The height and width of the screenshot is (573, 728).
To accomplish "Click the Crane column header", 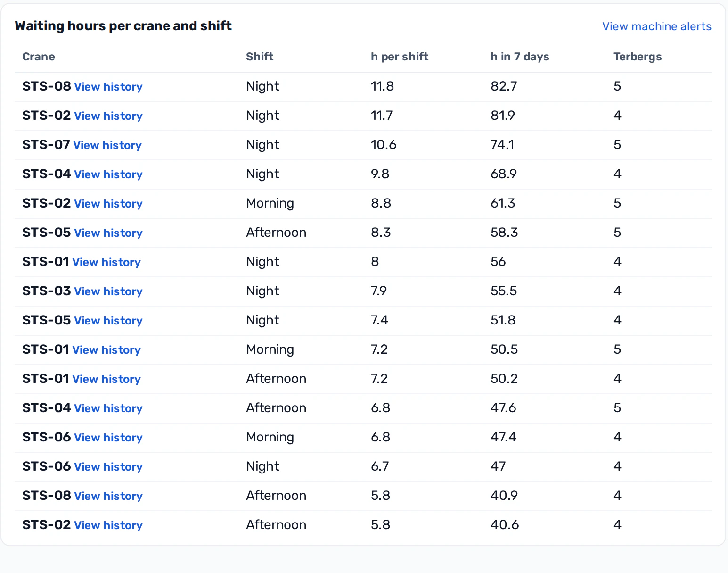I will coord(39,57).
